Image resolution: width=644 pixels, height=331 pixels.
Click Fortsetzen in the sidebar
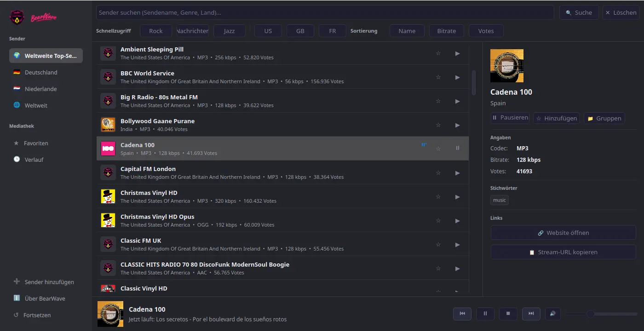click(46, 315)
